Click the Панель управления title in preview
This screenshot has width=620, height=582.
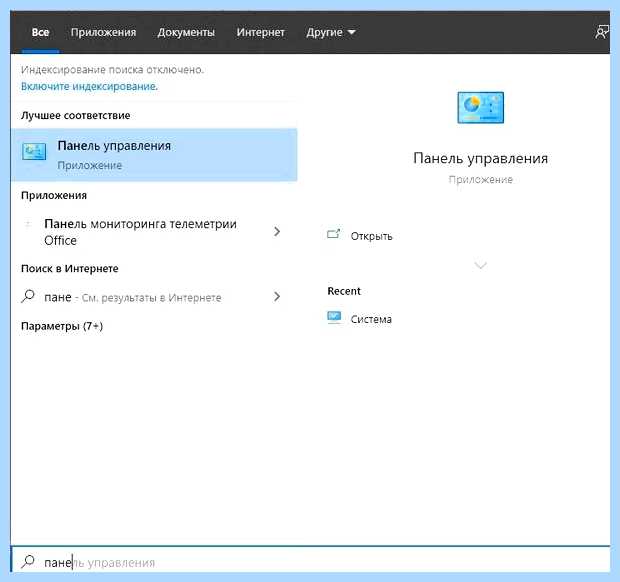point(480,158)
